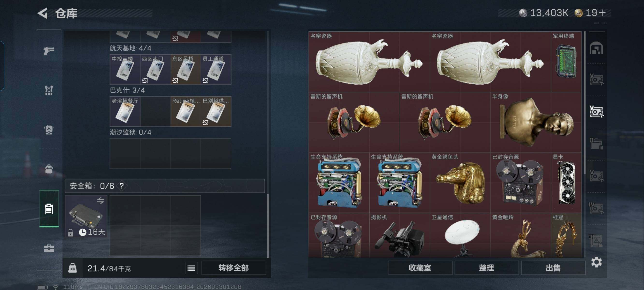Select the 黄金鳄鱼头 golden crocodile head

coord(460,182)
